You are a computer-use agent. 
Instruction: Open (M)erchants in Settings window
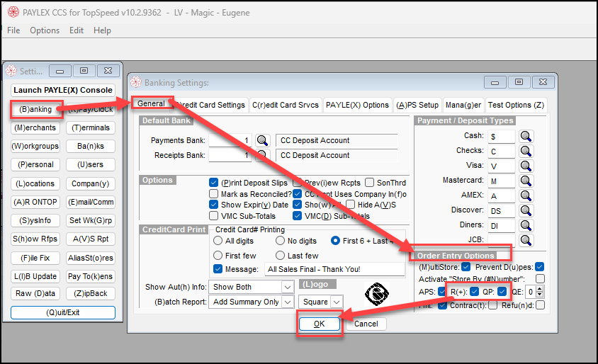point(35,127)
